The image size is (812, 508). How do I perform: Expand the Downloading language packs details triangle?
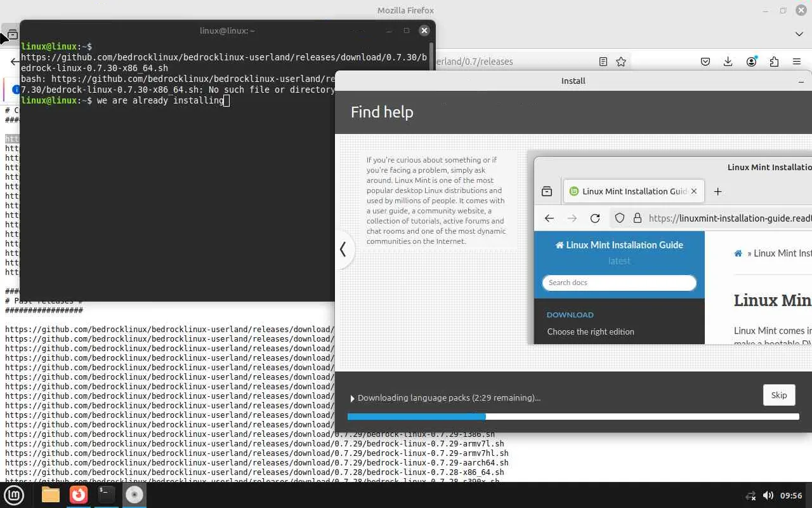coord(353,398)
